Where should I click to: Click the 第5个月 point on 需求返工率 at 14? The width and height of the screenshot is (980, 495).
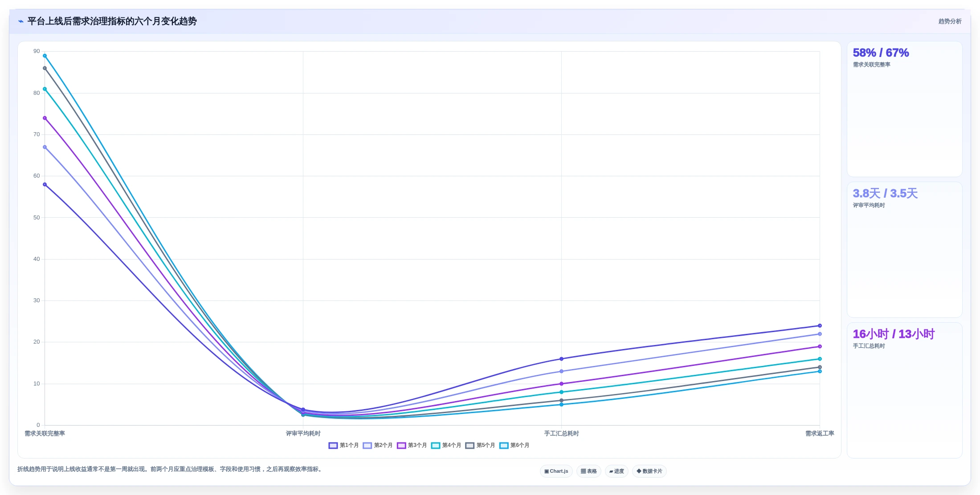tap(820, 367)
